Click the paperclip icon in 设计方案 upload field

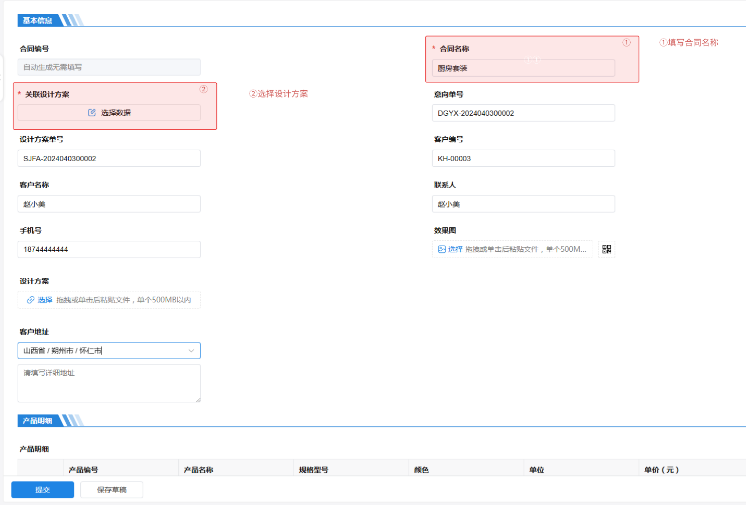tap(30, 300)
